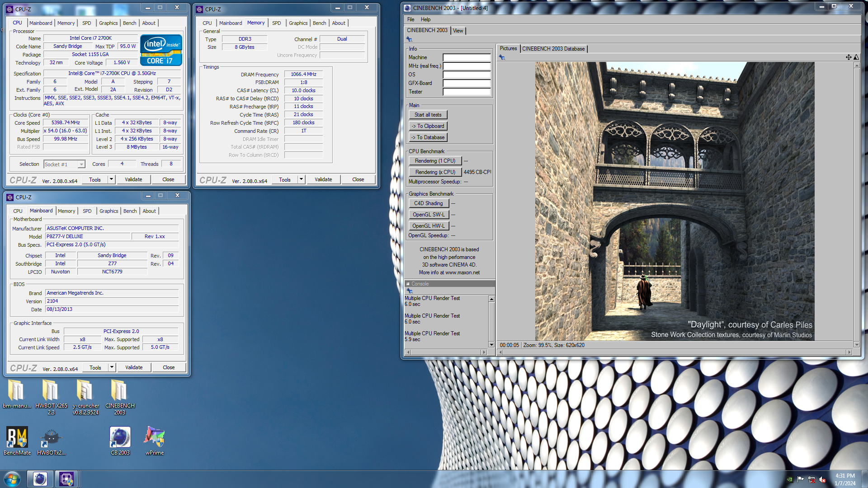Click the pin icon below the Pictures tab
The height and width of the screenshot is (488, 868).
pos(502,57)
